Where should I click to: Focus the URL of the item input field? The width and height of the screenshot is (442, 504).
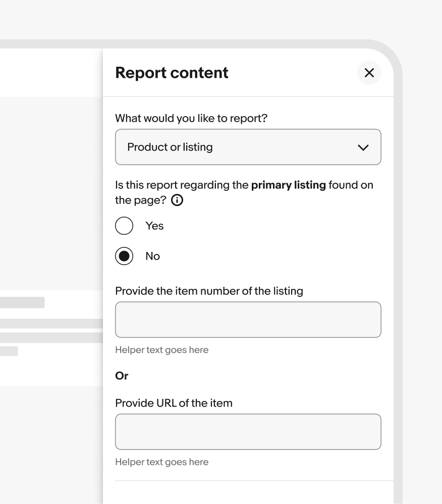pyautogui.click(x=248, y=432)
